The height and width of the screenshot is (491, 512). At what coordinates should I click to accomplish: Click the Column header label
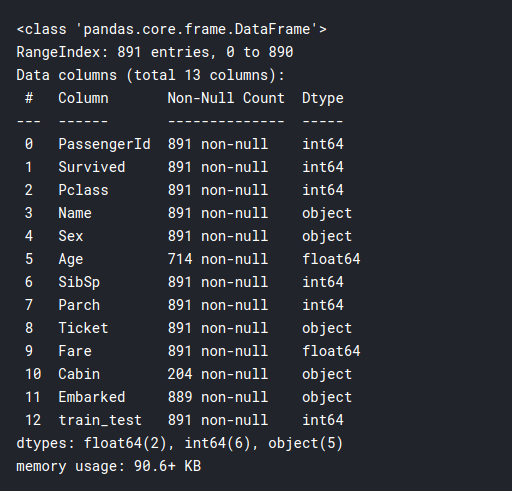pyautogui.click(x=83, y=98)
